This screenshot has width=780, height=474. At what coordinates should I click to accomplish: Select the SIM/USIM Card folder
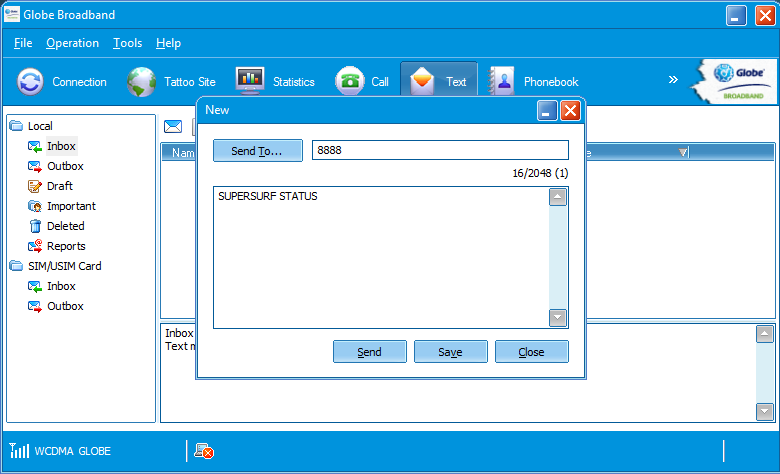[x=64, y=266]
